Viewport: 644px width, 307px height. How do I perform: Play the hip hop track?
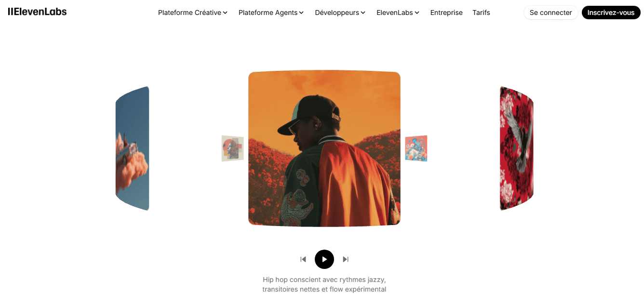coord(324,259)
